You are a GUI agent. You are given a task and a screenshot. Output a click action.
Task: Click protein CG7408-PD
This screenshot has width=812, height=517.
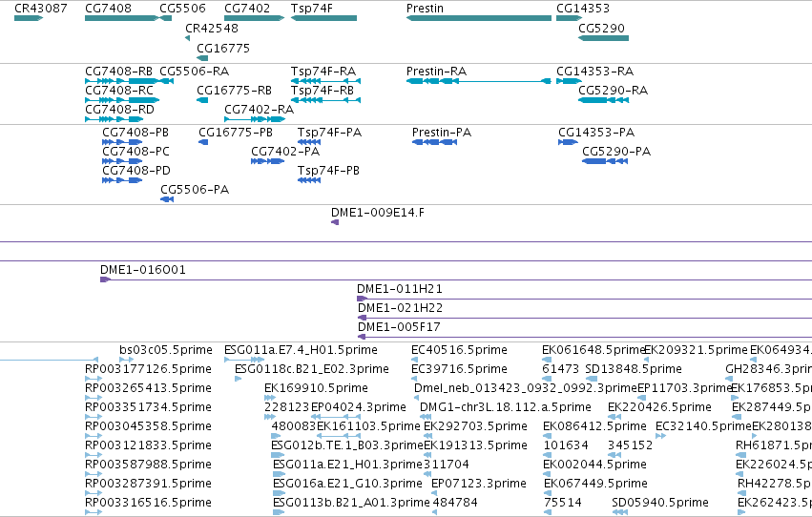pyautogui.click(x=122, y=180)
